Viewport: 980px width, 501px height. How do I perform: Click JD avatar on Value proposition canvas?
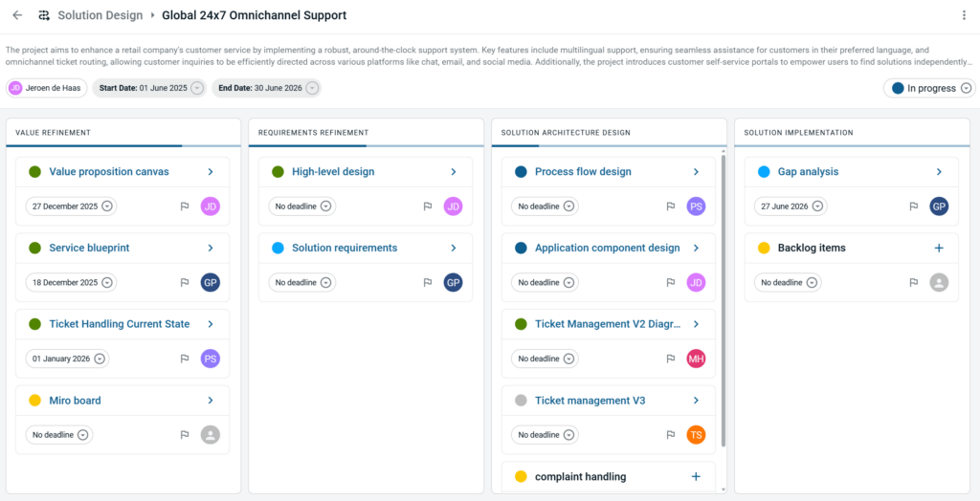[211, 207]
